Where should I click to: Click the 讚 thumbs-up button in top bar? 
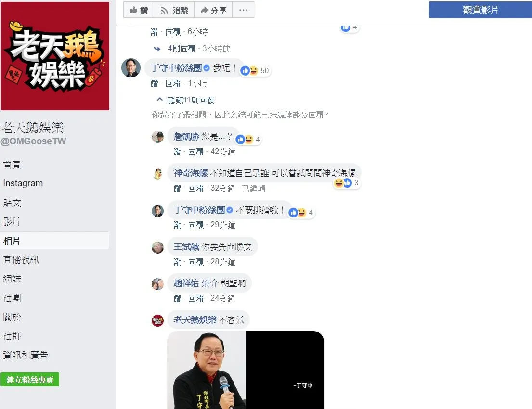(x=139, y=10)
